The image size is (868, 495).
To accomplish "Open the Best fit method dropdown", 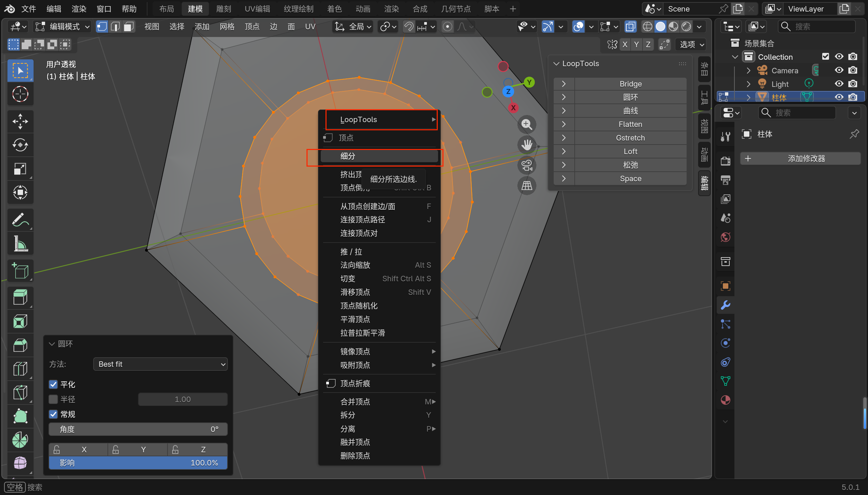I will [160, 364].
